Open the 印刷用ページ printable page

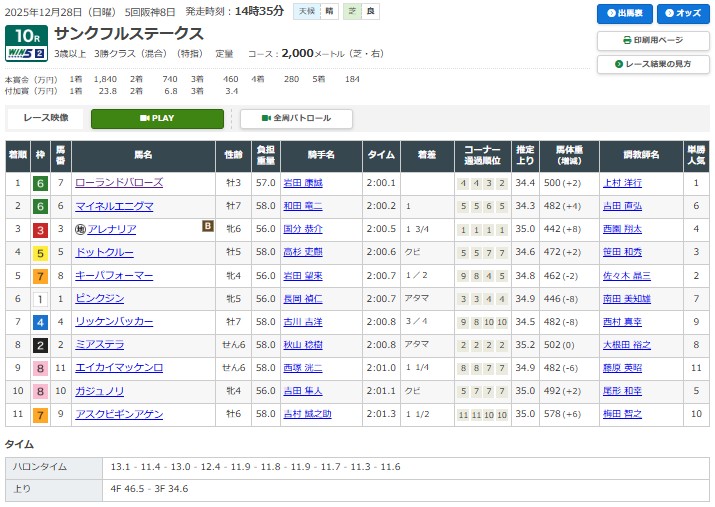coord(653,41)
